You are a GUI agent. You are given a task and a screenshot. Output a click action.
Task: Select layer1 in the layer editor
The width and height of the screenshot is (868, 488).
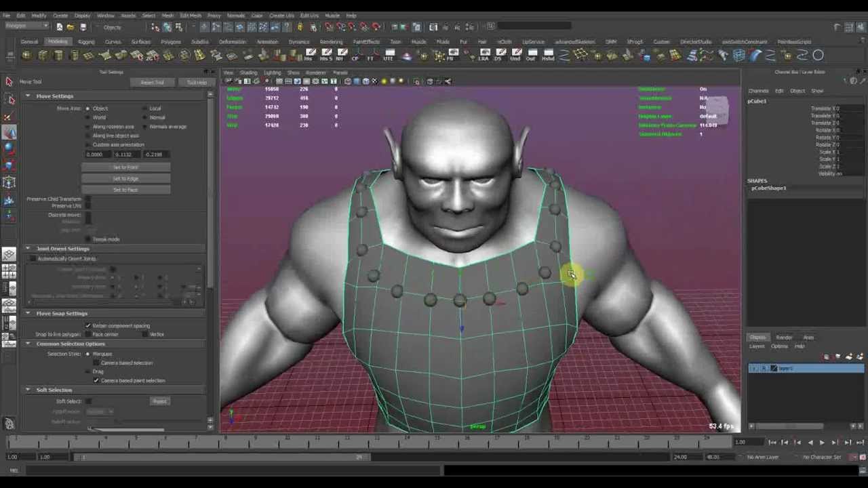point(806,369)
